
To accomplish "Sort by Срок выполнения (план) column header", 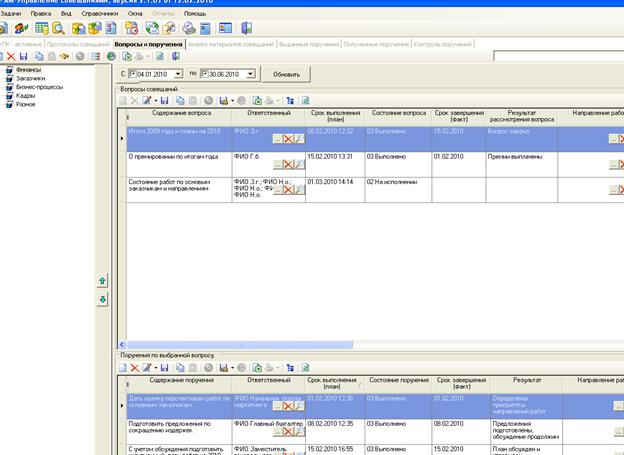I will (x=333, y=119).
